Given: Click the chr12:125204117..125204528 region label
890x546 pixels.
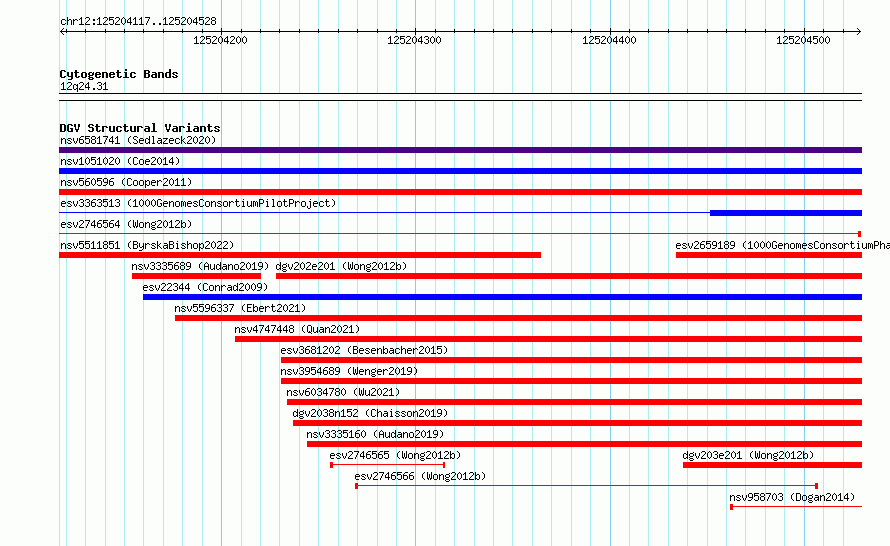Looking at the screenshot, I should [x=138, y=21].
